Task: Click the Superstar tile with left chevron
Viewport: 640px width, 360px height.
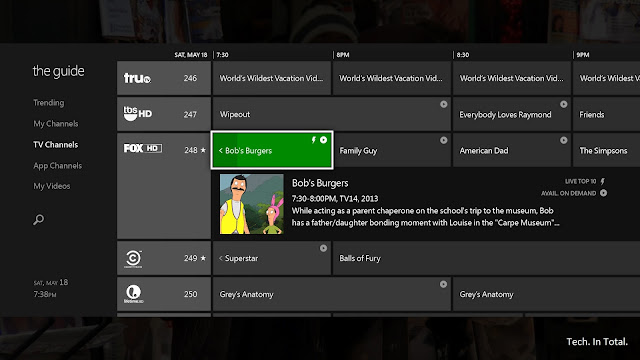Action: [x=272, y=258]
